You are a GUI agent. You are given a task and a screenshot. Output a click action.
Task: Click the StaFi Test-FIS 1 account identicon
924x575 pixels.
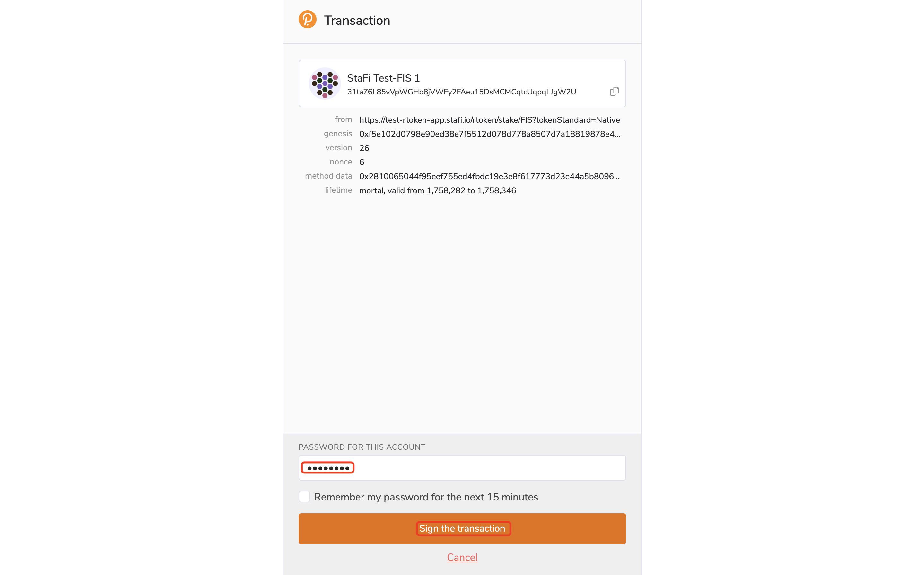click(x=325, y=83)
